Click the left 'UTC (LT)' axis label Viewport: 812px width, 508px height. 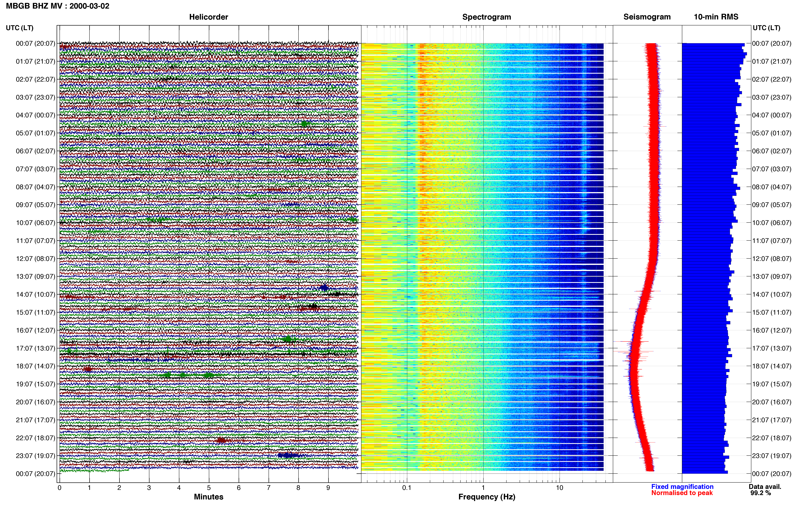[x=20, y=28]
